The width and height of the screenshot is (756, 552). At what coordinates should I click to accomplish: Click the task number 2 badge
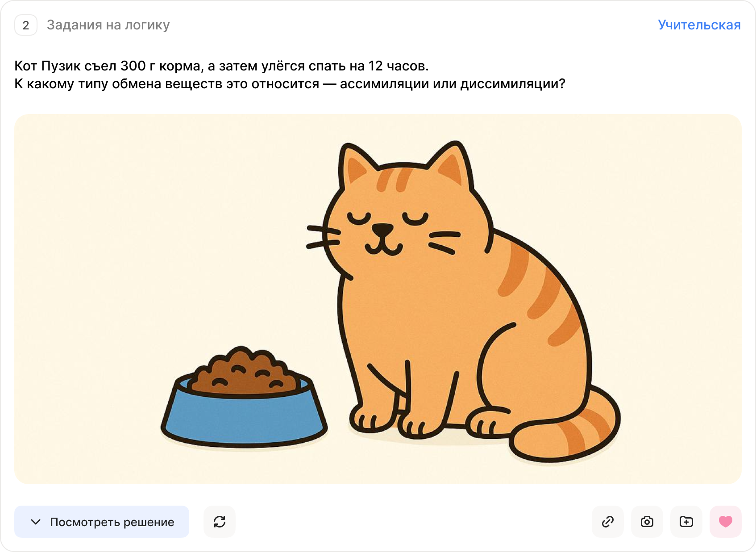pos(26,25)
